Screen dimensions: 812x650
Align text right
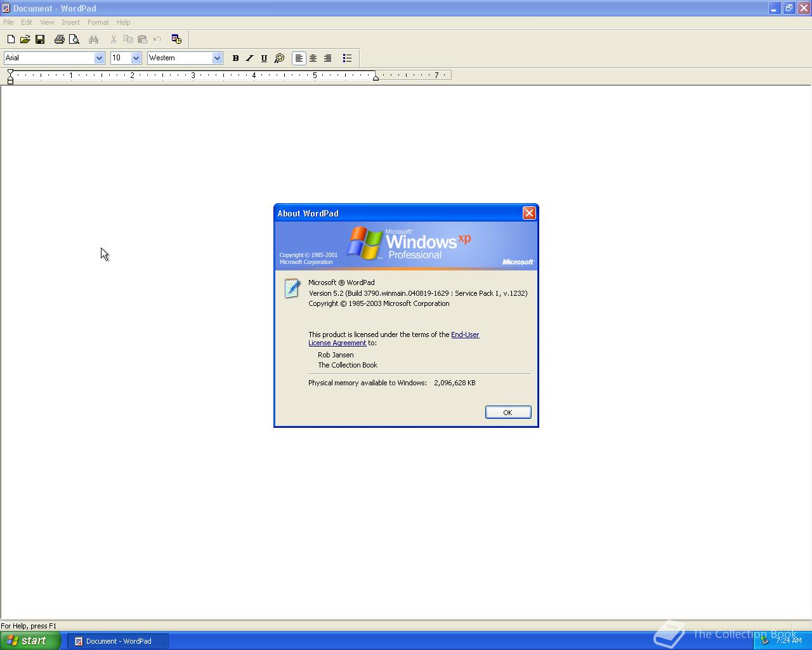(x=328, y=58)
